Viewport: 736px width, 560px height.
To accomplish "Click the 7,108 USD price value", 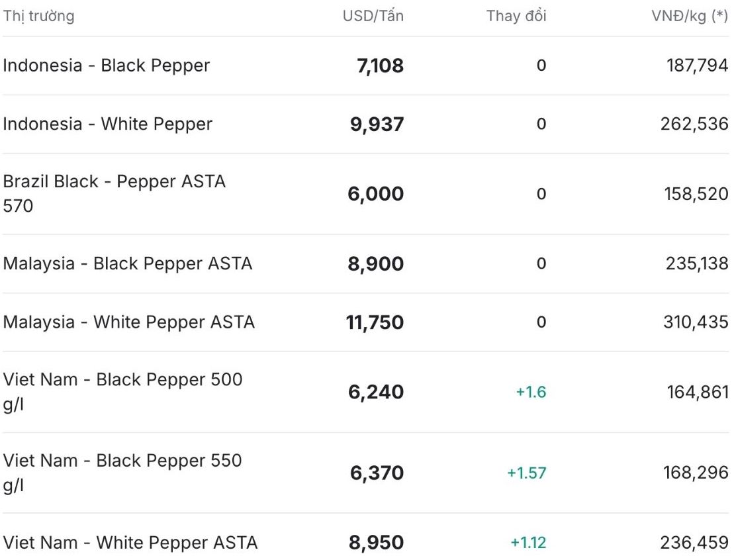I will 380,66.
